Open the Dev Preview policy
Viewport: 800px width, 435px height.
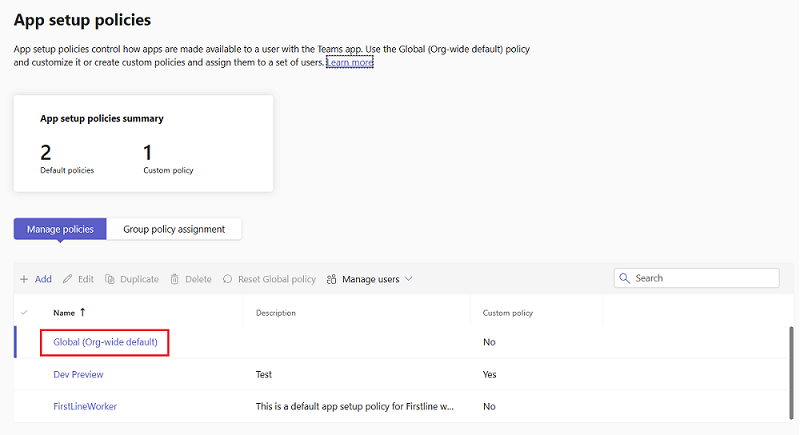tap(78, 374)
